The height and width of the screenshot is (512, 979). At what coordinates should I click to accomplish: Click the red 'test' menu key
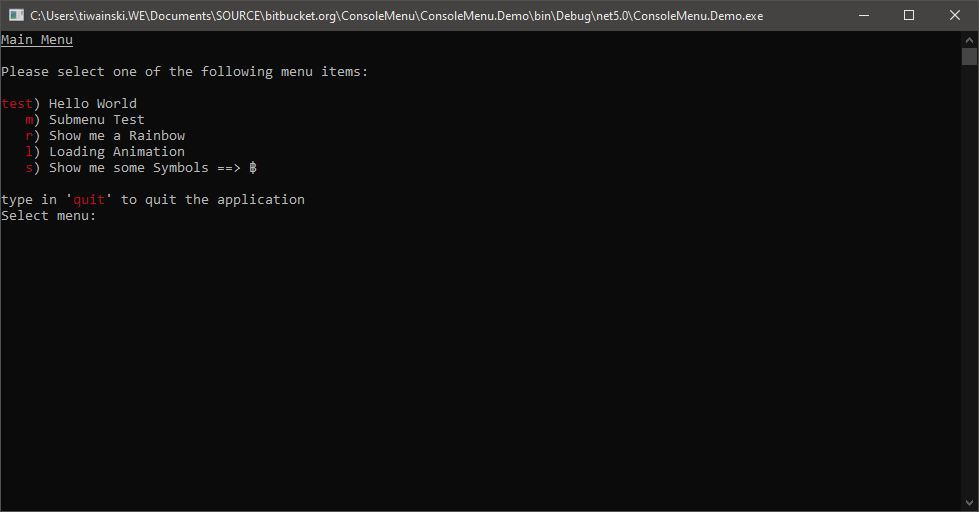point(17,104)
